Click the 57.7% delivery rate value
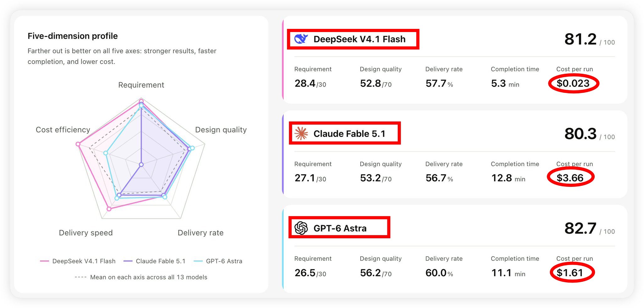Image resolution: width=644 pixels, height=308 pixels. tap(439, 83)
